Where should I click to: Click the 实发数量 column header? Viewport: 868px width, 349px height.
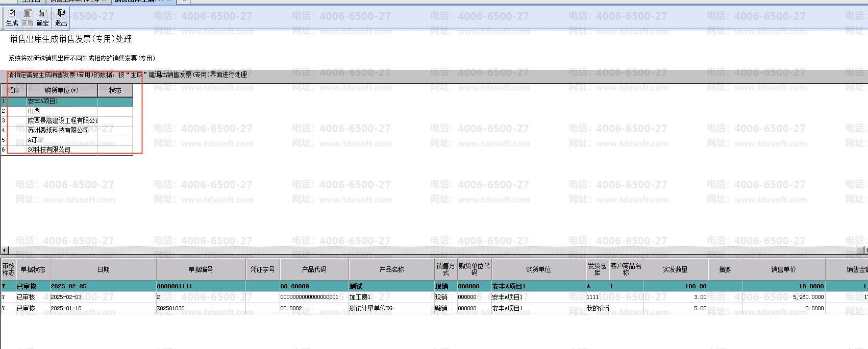pyautogui.click(x=675, y=269)
